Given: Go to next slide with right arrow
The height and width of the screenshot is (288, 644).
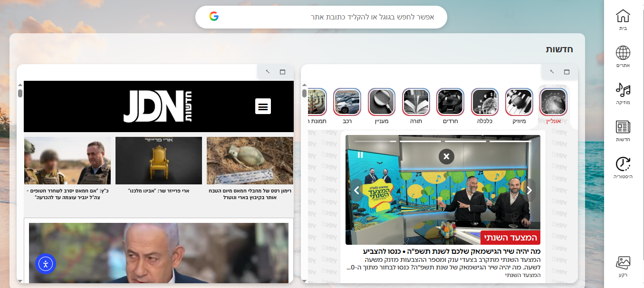Looking at the screenshot, I should point(529,191).
